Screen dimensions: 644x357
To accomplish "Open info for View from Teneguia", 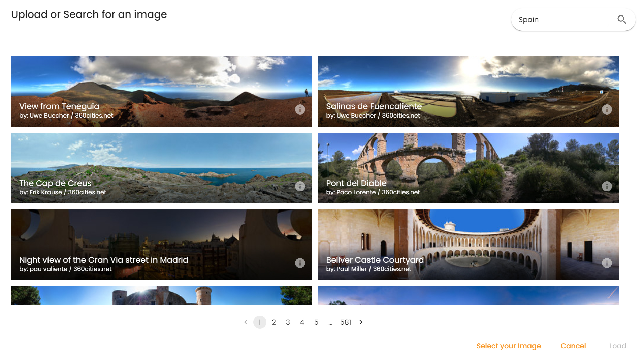I will pos(300,109).
